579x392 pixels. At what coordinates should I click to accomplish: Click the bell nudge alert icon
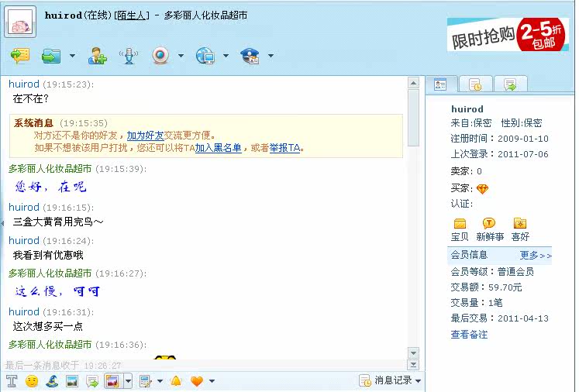[x=176, y=381]
